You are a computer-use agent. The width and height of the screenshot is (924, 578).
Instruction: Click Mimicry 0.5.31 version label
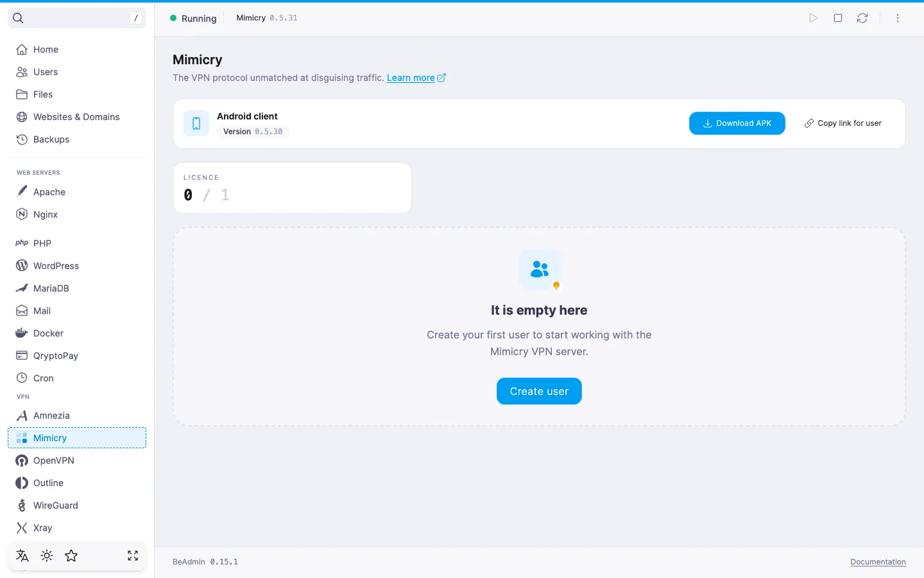pyautogui.click(x=267, y=18)
